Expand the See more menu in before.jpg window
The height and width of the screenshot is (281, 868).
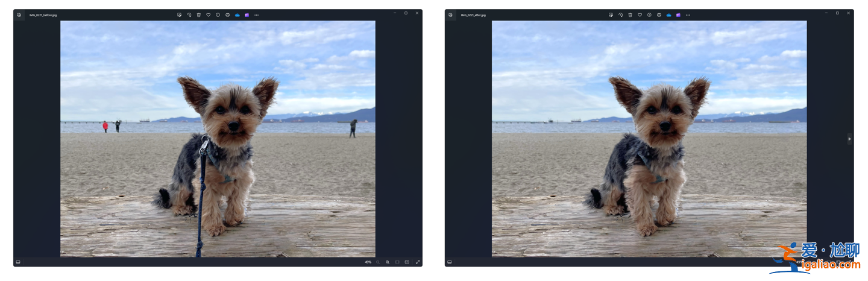tap(256, 14)
